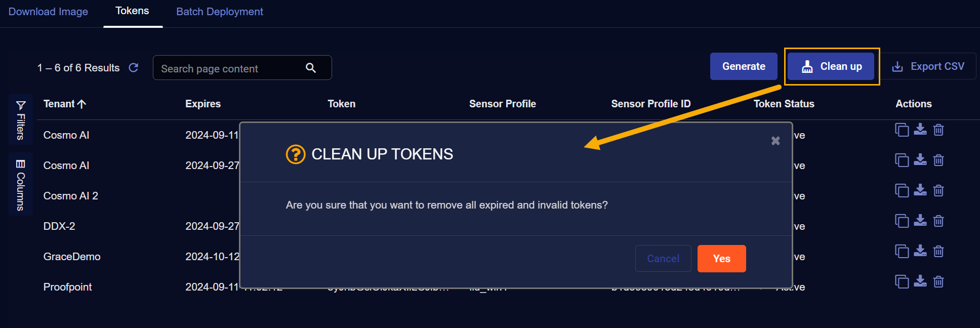Confirm cleanup with the Yes button
Image resolution: width=980 pixels, height=328 pixels.
coord(721,259)
